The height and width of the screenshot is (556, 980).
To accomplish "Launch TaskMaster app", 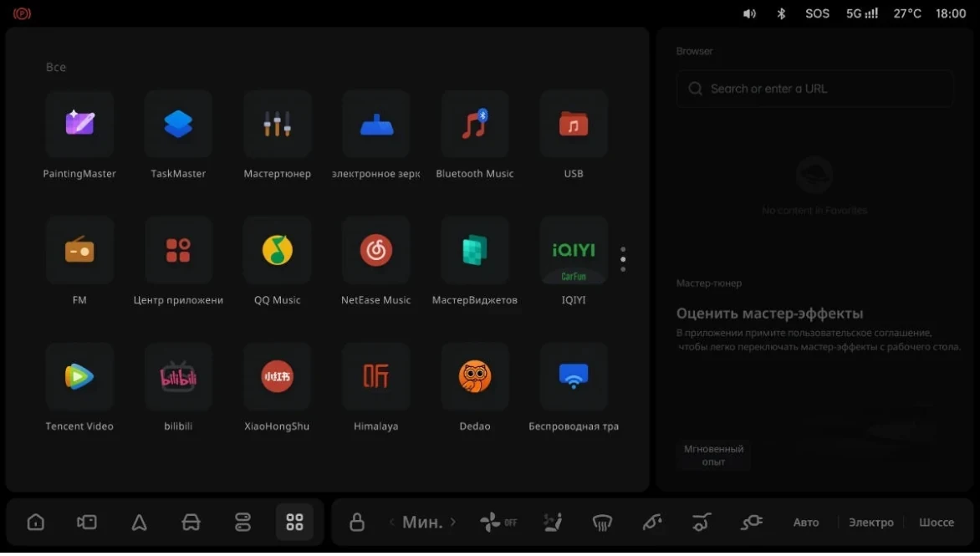I will point(178,124).
